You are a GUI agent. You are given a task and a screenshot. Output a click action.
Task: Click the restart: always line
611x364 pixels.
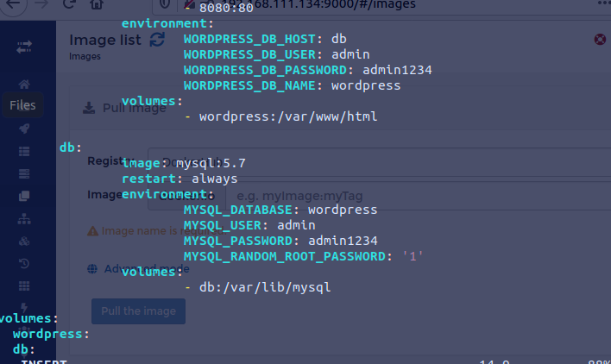[x=180, y=179]
